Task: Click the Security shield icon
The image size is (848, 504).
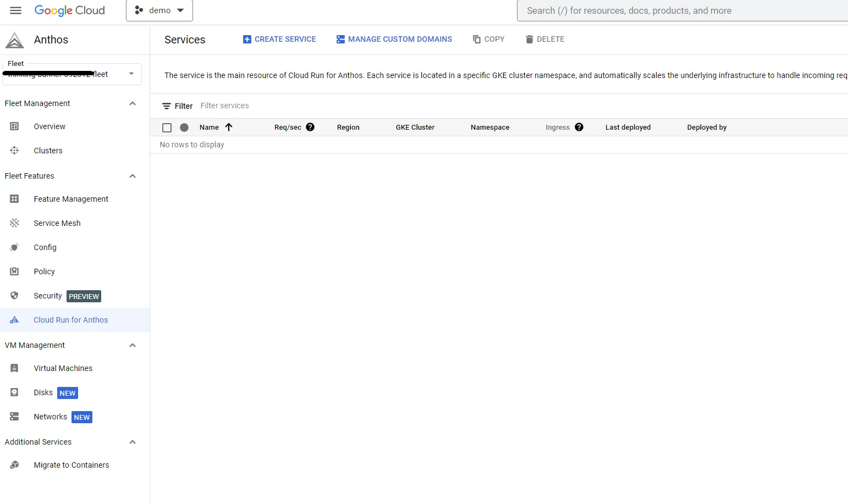Action: point(14,296)
